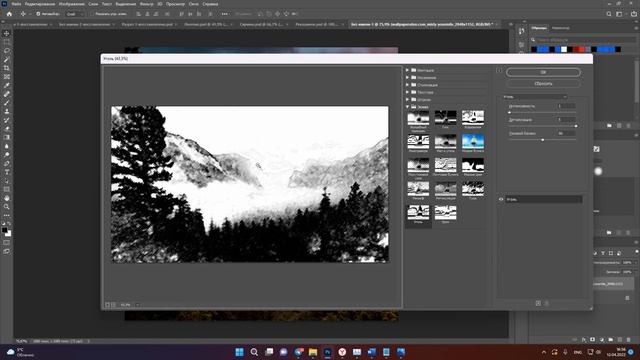Open the Фильтр menu
This screenshot has height=360, width=640.
click(147, 4)
